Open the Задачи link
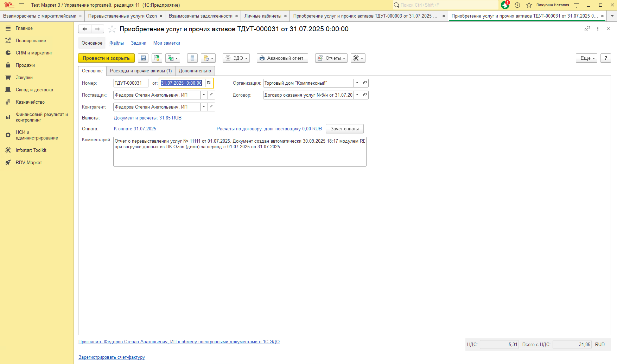 [x=139, y=43]
